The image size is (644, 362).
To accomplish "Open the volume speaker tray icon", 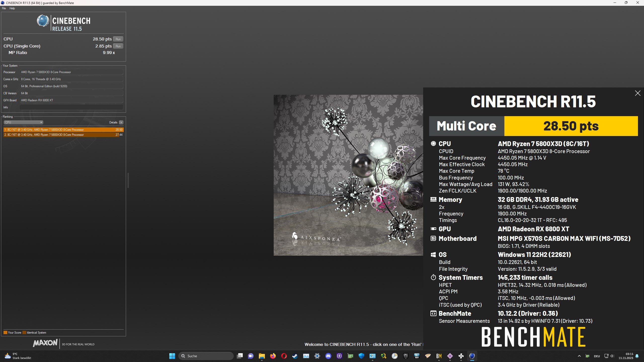I will tap(612, 356).
